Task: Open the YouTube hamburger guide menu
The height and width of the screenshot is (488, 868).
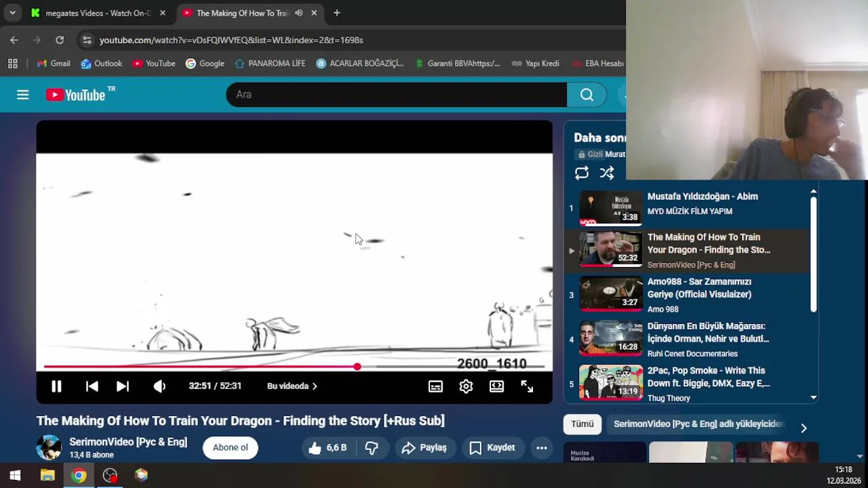Action: coord(23,95)
